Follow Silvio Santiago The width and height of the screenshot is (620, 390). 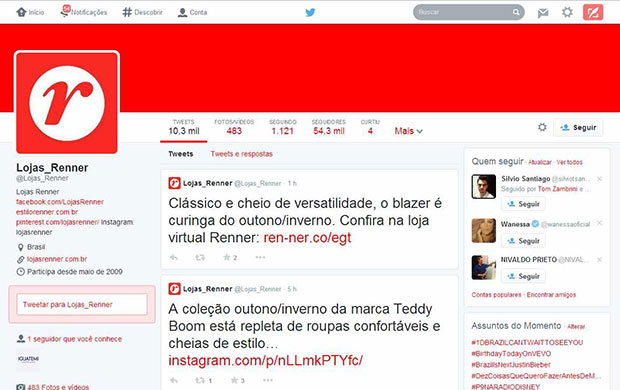point(523,204)
